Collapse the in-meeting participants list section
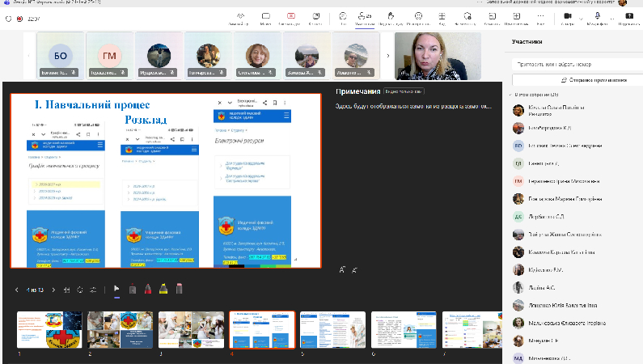 point(510,95)
